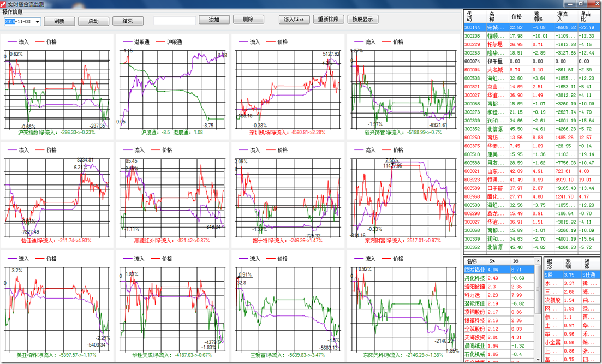Sort by the 价格 column header
Viewport: 602px width, 364px height.
520,16
